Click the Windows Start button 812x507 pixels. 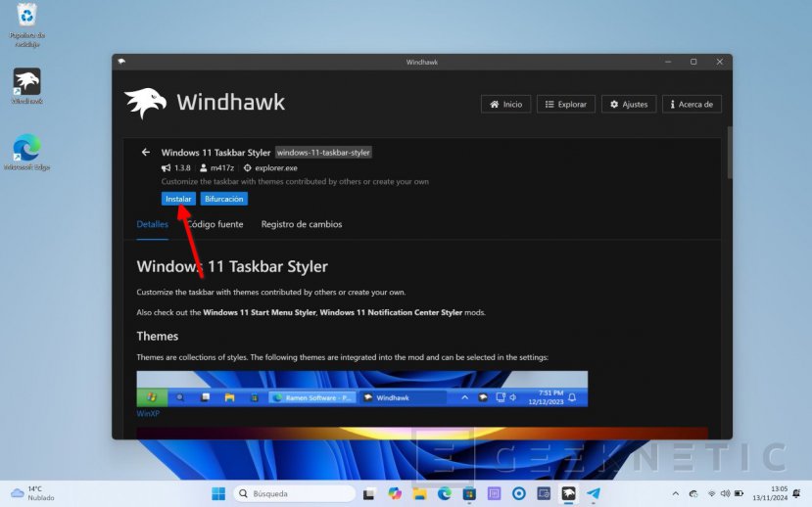click(217, 493)
